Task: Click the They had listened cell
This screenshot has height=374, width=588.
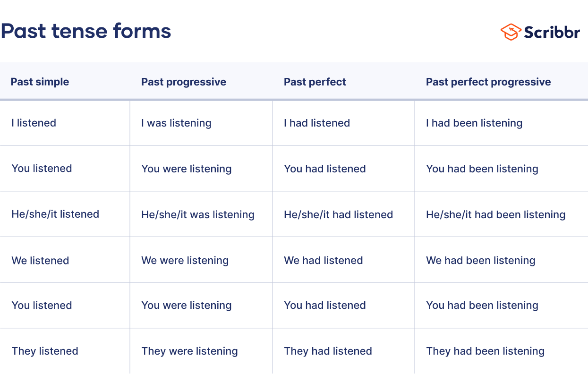Action: click(x=328, y=351)
